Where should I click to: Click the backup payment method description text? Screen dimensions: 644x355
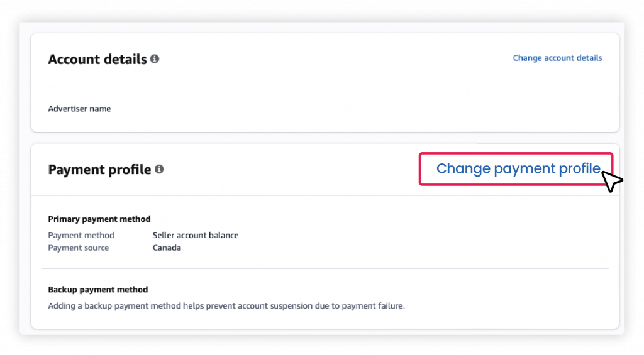pos(226,306)
